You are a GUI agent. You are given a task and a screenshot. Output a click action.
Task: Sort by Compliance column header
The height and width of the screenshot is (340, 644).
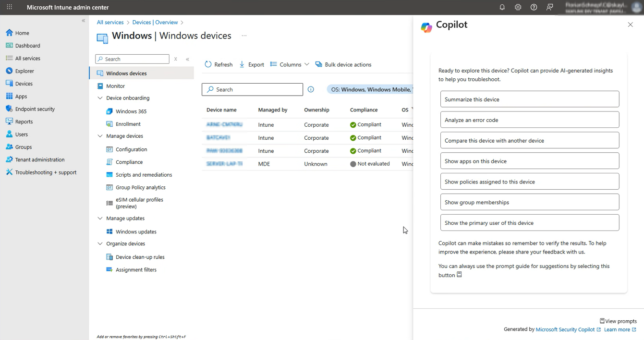[x=364, y=110]
